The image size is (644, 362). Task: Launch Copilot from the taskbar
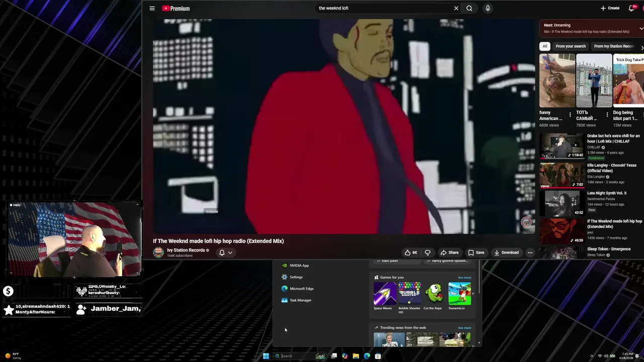pyautogui.click(x=345, y=356)
